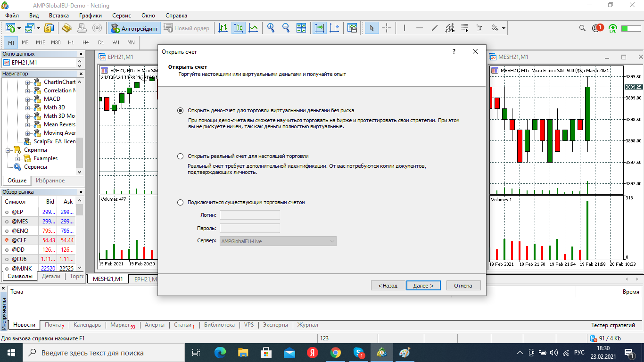This screenshot has height=362, width=644.
Task: Open the Графики menu
Action: click(91, 16)
